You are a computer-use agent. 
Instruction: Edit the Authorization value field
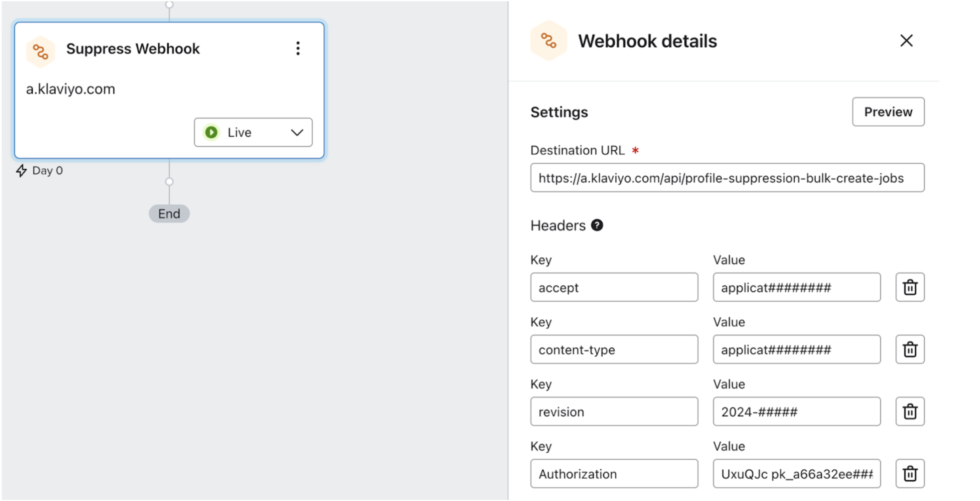(x=797, y=474)
